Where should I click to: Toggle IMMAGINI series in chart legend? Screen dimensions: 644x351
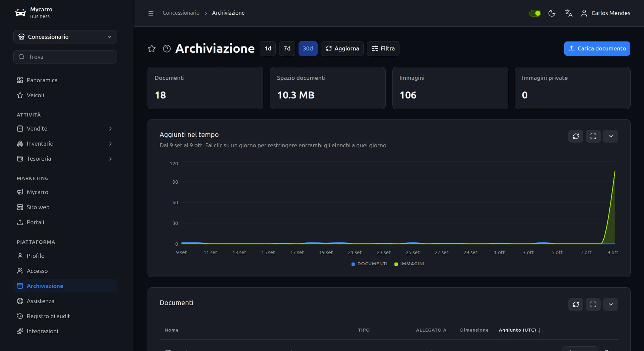pyautogui.click(x=409, y=264)
